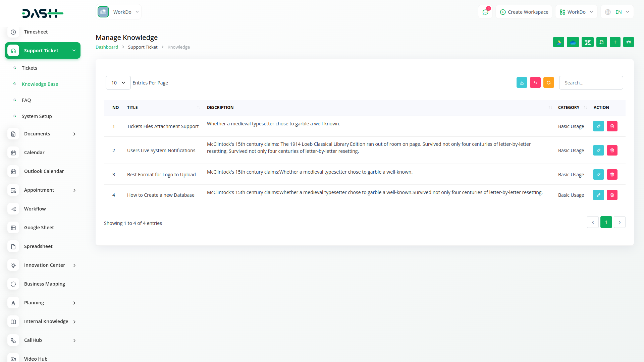644x362 pixels.
Task: Expand the Internal Knowledge menu
Action: tap(43, 321)
